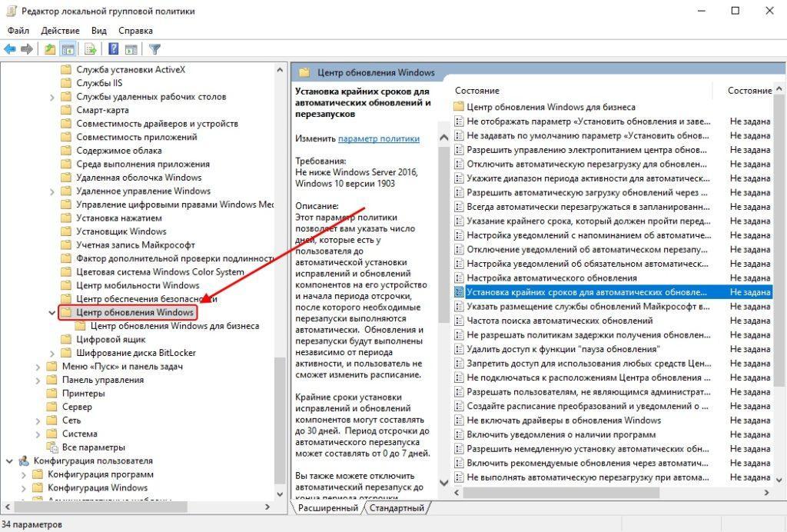Click the Back arrow toolbar icon
787x532 pixels.
pos(9,49)
